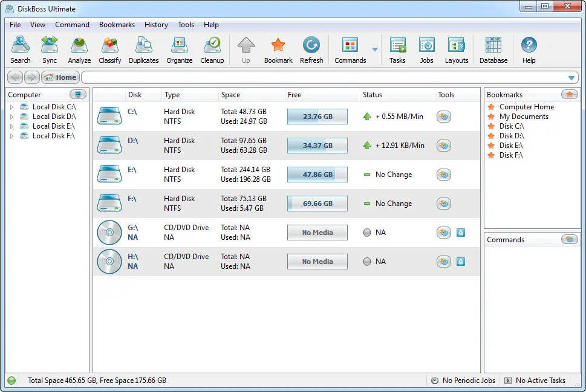Open the Commands toolbar dropdown arrow

tap(375, 50)
